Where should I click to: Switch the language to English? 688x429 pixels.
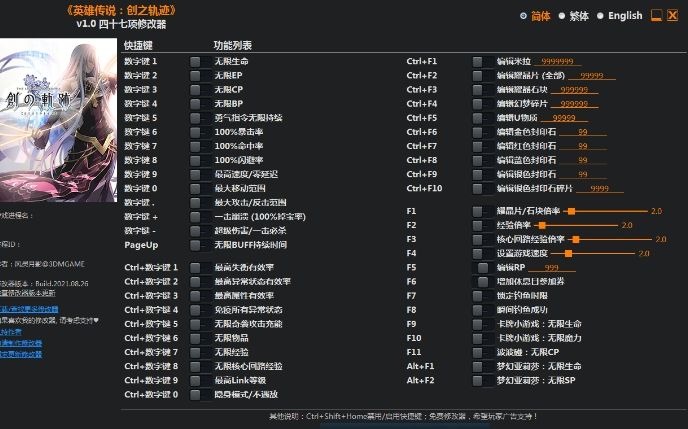pyautogui.click(x=600, y=16)
